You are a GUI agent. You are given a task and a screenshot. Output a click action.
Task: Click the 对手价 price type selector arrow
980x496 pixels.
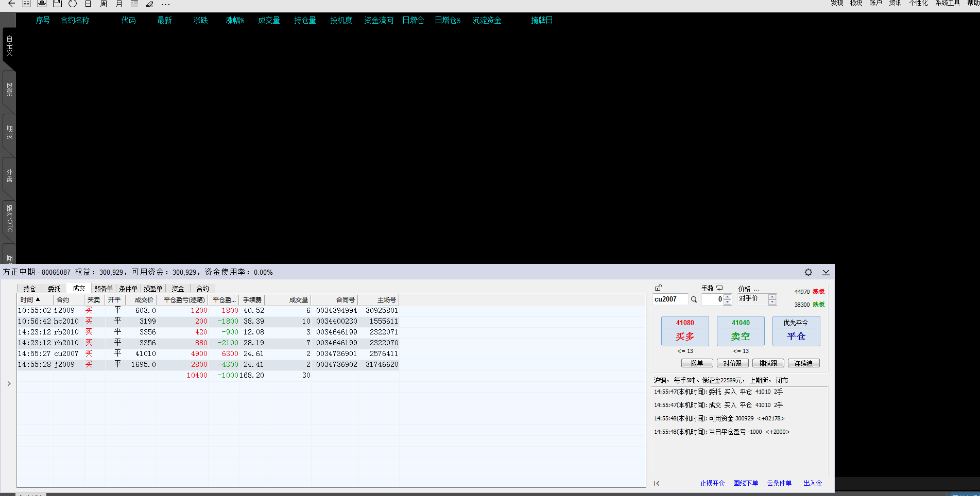[x=772, y=299]
